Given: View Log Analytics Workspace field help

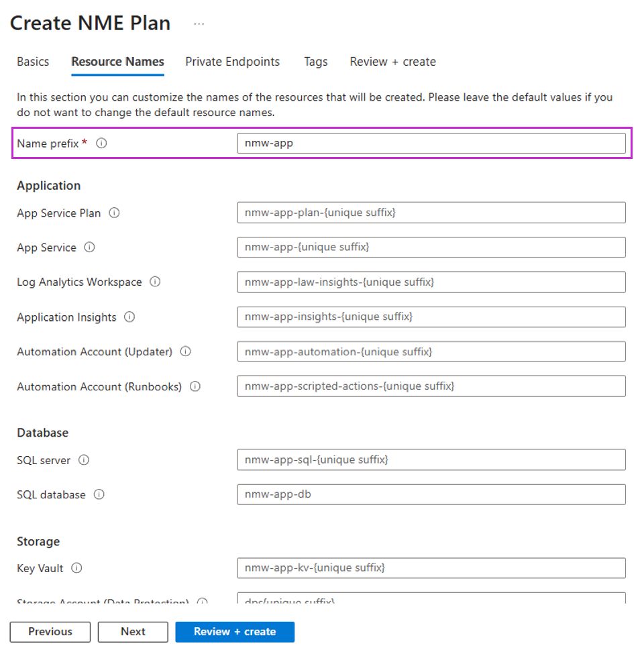Looking at the screenshot, I should [x=155, y=282].
